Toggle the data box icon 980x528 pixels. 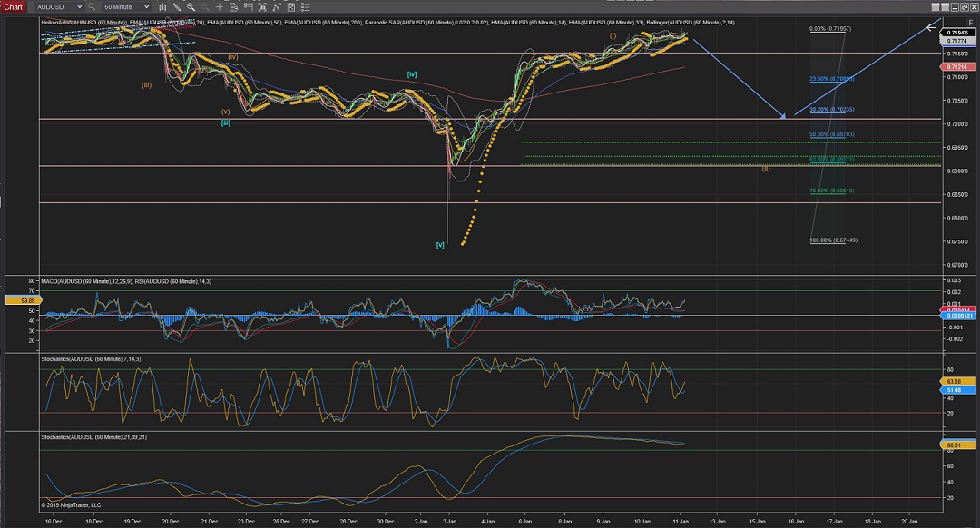tap(234, 7)
